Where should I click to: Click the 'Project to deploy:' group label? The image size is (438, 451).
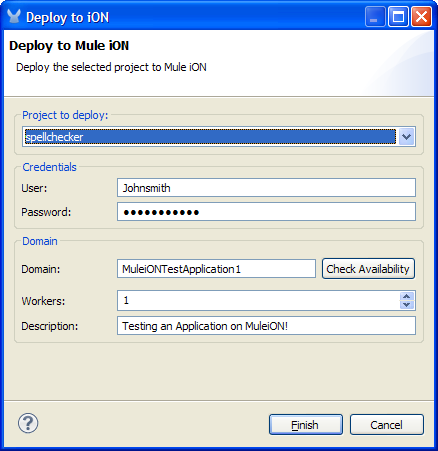point(65,115)
